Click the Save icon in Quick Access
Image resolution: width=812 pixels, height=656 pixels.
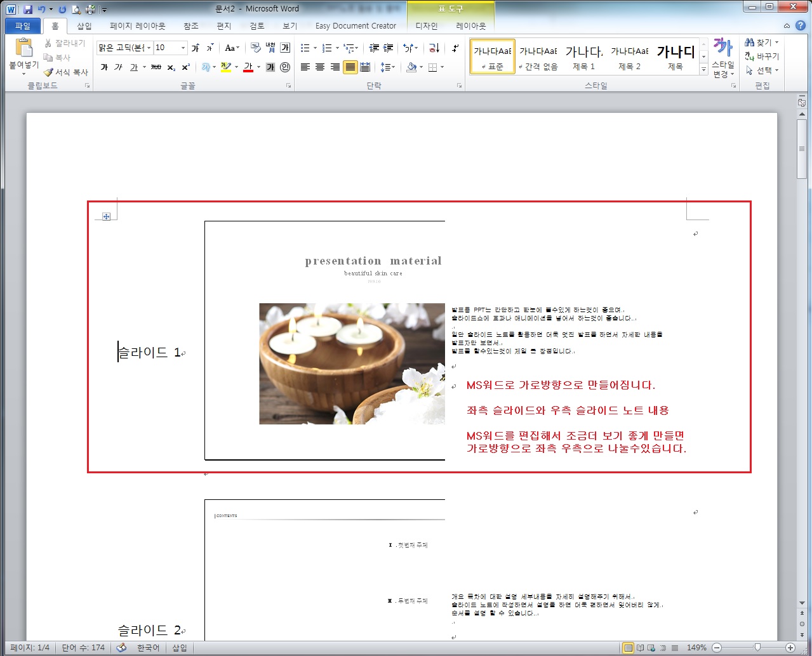tap(27, 10)
